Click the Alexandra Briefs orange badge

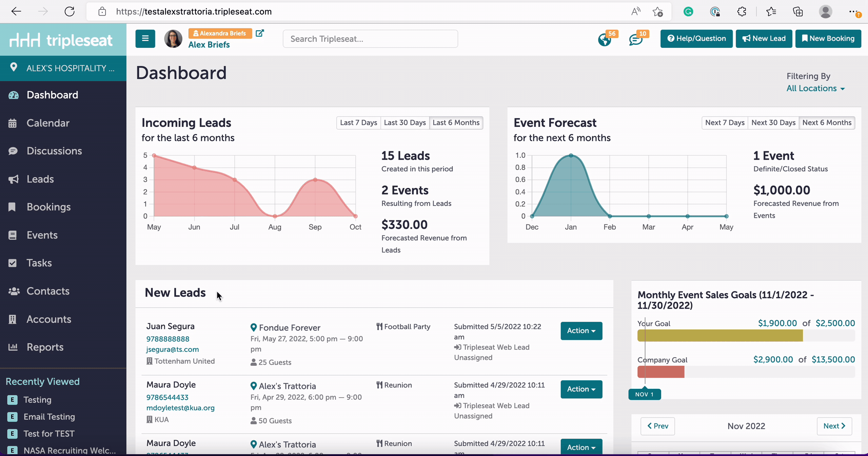(x=220, y=33)
